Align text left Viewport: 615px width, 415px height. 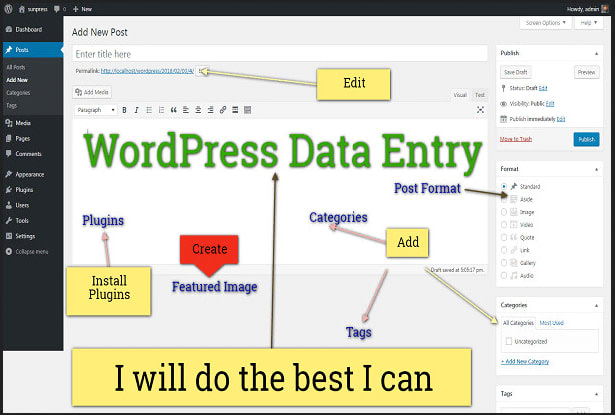[x=186, y=110]
